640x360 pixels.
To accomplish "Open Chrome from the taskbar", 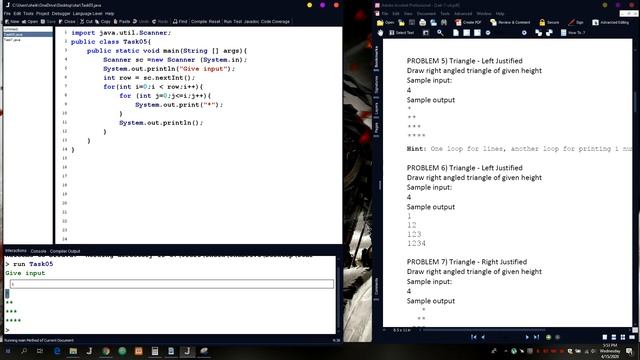I will 106,351.
